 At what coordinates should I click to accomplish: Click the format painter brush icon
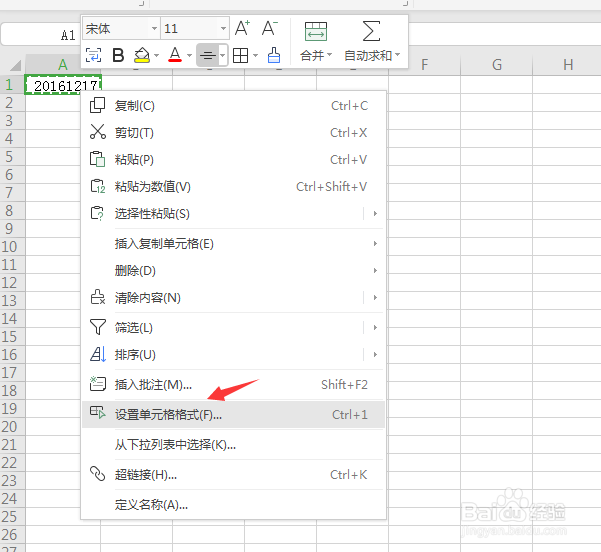[274, 55]
